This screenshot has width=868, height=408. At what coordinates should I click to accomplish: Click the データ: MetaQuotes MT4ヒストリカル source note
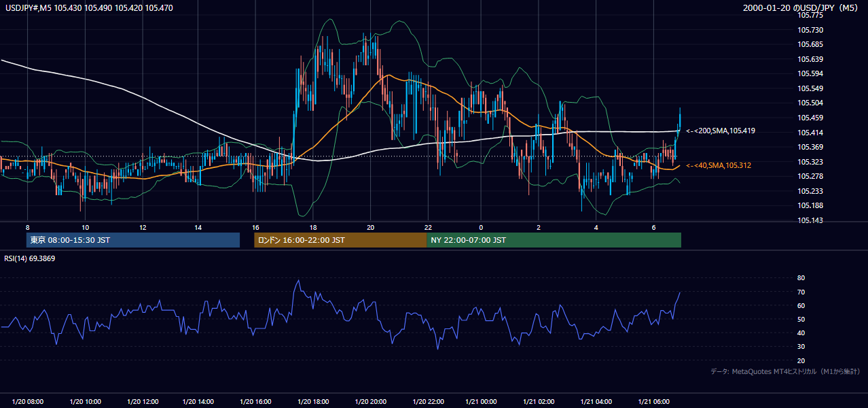[785, 371]
